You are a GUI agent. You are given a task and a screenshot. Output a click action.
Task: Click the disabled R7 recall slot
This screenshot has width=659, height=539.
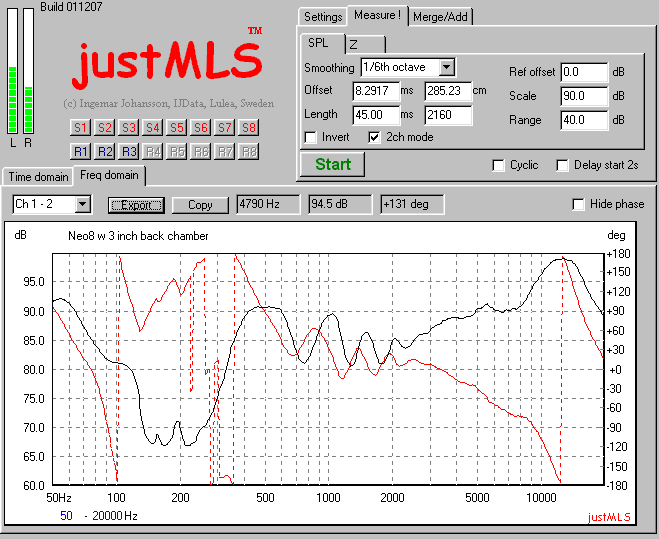(x=224, y=152)
